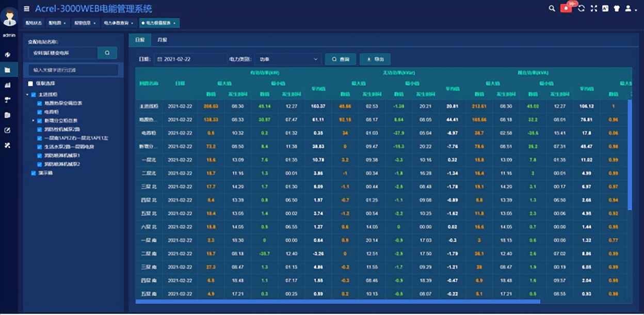
Task: Uncheck the last checkbox at the tree bottom
Action: click(x=34, y=173)
